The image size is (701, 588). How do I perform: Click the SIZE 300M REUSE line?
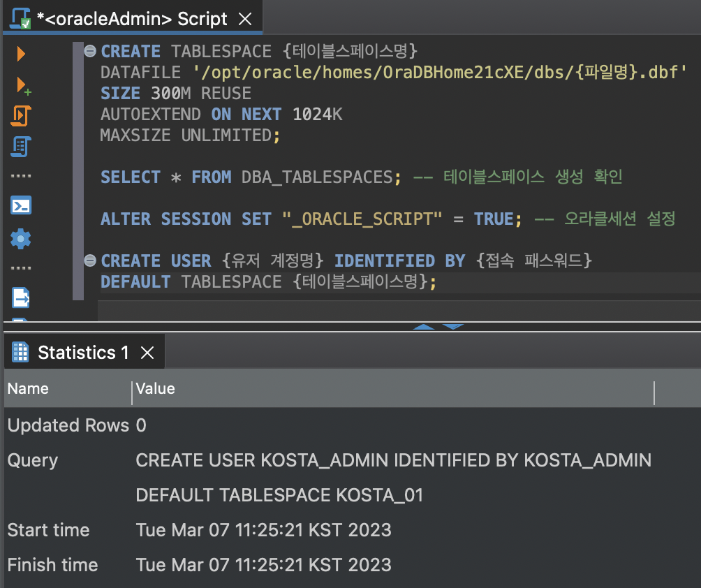[176, 93]
